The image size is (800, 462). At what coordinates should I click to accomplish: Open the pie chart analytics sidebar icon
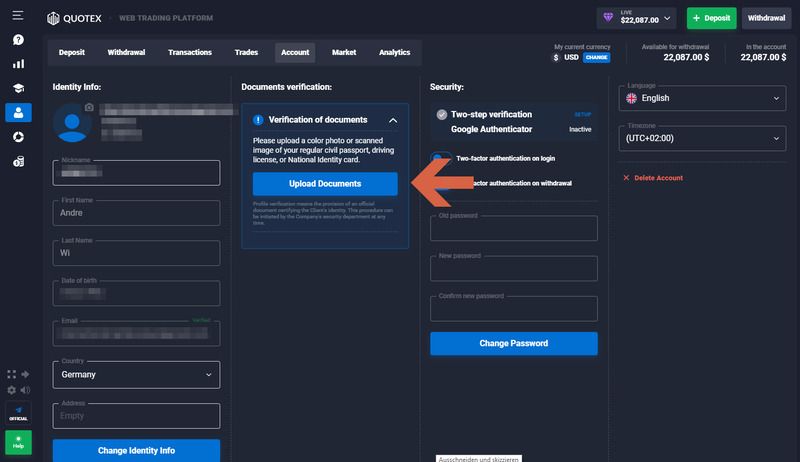[18, 137]
